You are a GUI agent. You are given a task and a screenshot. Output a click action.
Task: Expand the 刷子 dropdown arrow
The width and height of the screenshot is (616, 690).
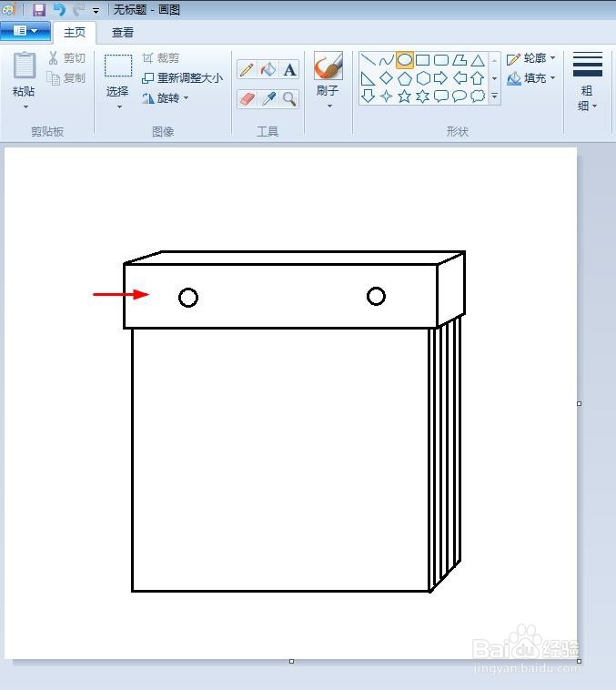click(329, 107)
